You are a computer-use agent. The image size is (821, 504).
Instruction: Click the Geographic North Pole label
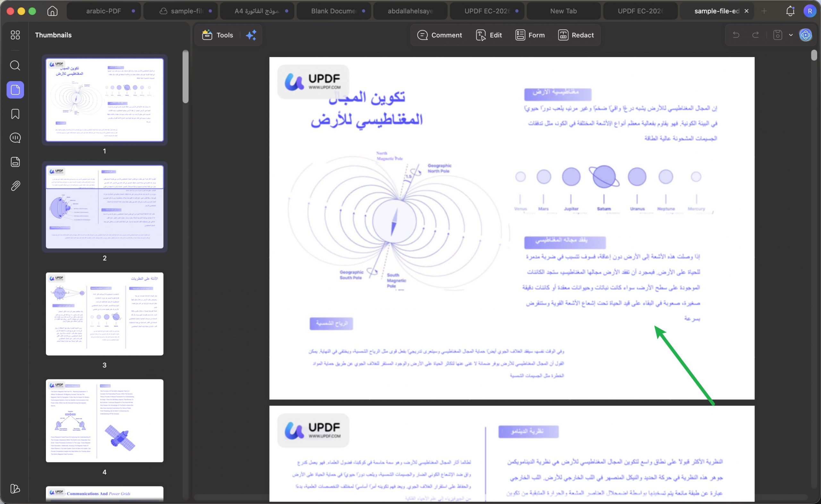point(439,168)
